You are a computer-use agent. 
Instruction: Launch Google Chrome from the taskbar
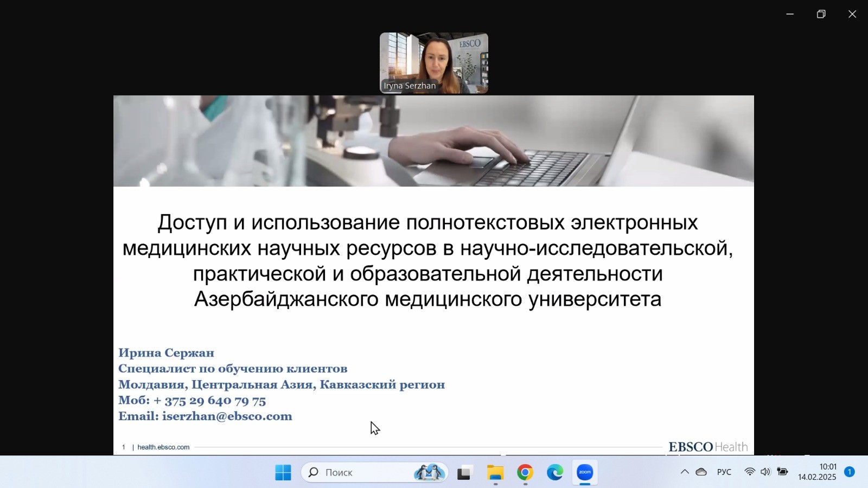525,473
